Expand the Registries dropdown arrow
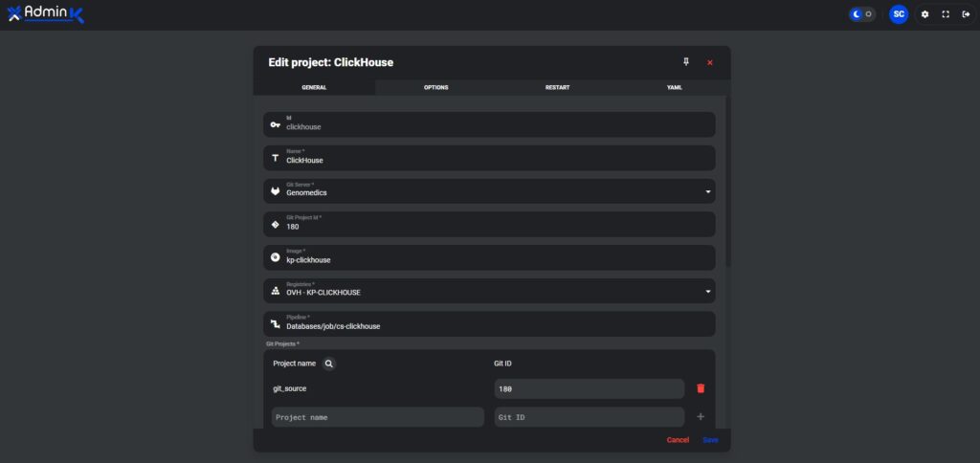The width and height of the screenshot is (980, 463). pyautogui.click(x=708, y=291)
